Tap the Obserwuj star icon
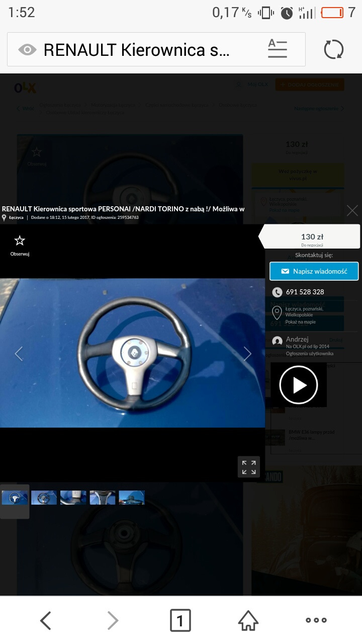The height and width of the screenshot is (644, 362). coord(20,240)
